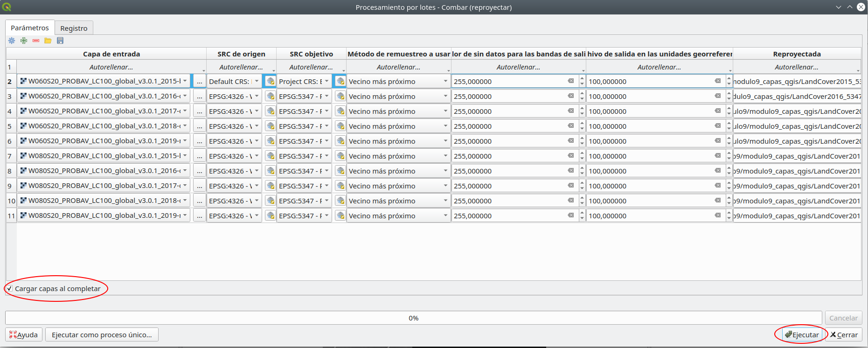Clear the 255,000000 nodata value in row 9

[570, 186]
